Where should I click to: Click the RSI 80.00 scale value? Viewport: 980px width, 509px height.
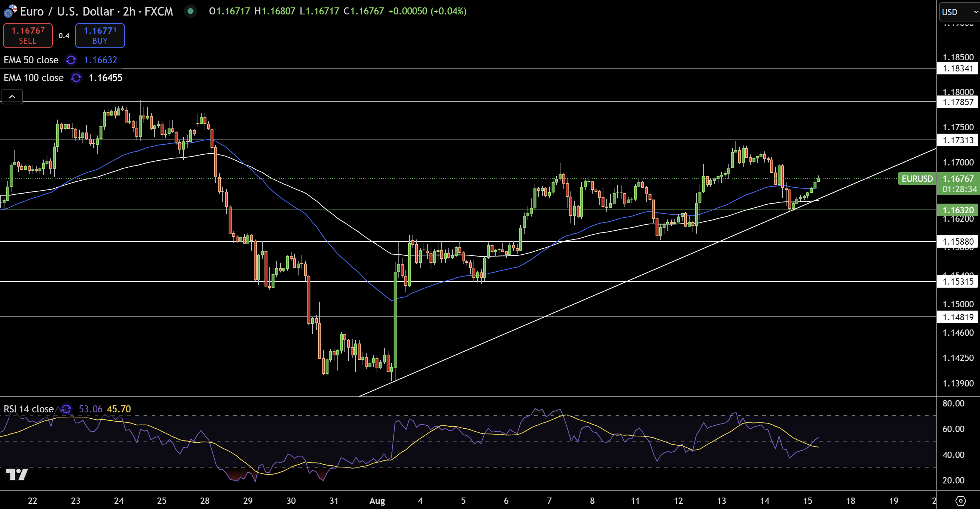coord(953,403)
